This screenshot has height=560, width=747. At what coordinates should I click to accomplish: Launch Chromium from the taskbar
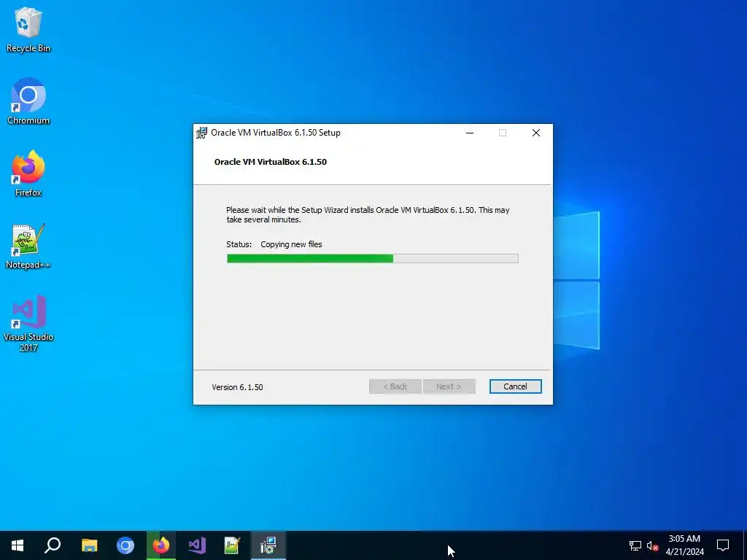pos(125,545)
